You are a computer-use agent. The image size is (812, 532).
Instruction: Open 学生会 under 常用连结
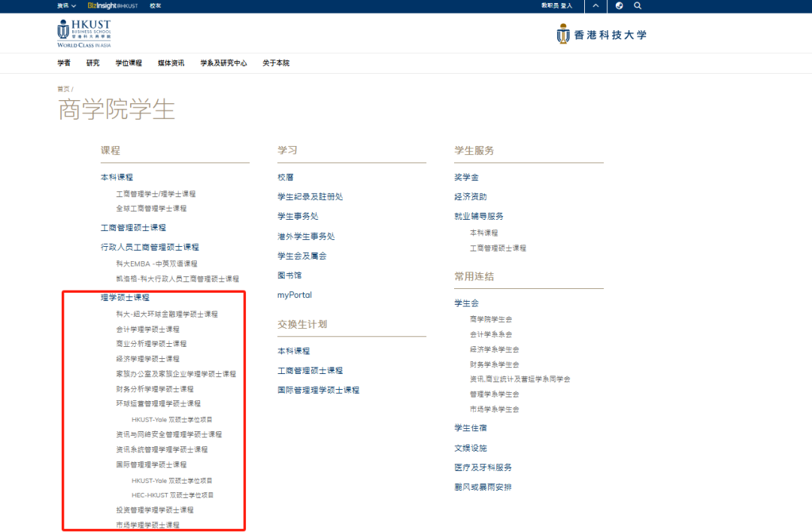pos(467,303)
